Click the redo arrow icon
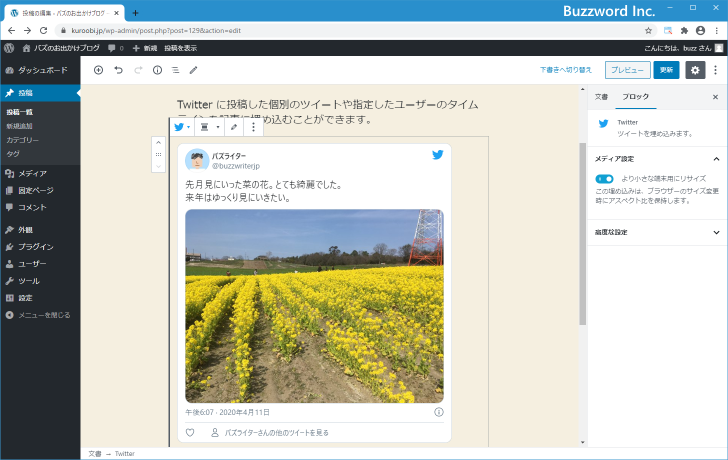This screenshot has width=728, height=460. coord(138,70)
